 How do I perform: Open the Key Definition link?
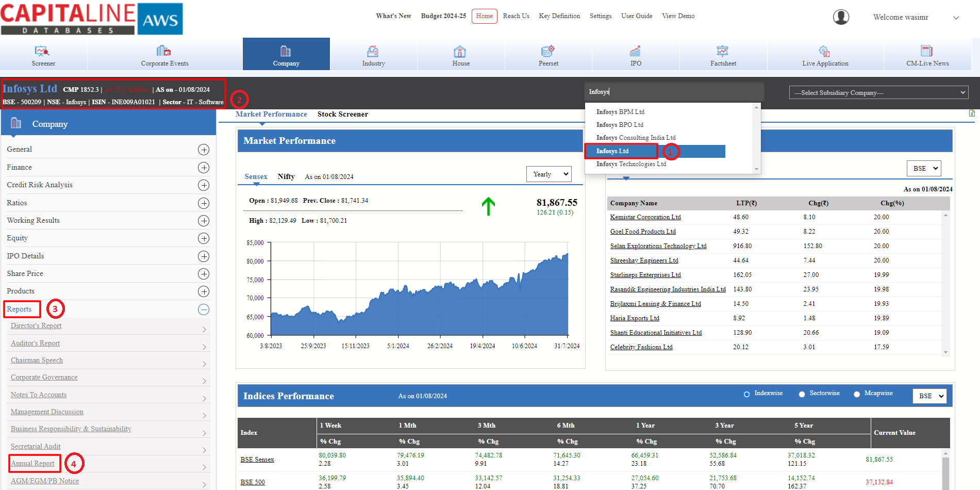tap(559, 16)
